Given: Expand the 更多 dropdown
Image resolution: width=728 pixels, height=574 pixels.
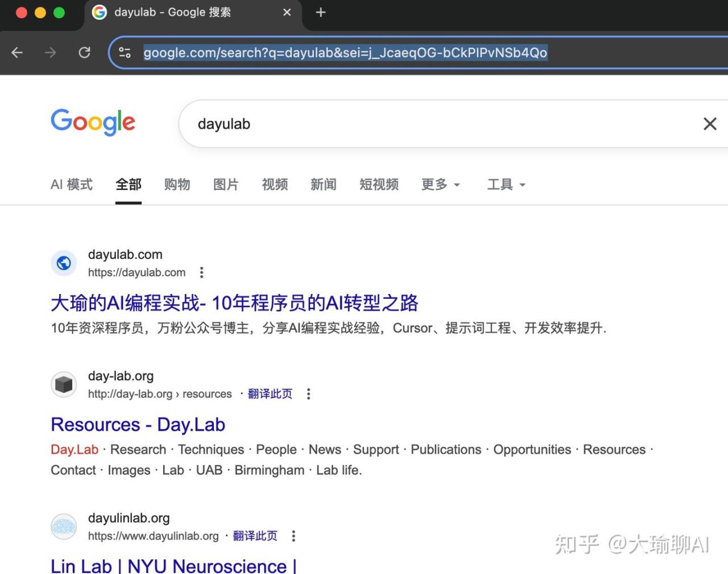Looking at the screenshot, I should [x=440, y=185].
